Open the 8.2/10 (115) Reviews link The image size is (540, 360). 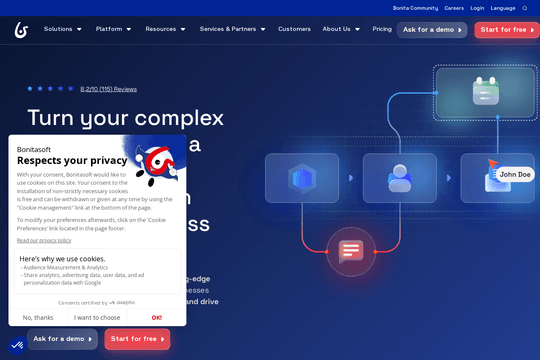pos(108,89)
